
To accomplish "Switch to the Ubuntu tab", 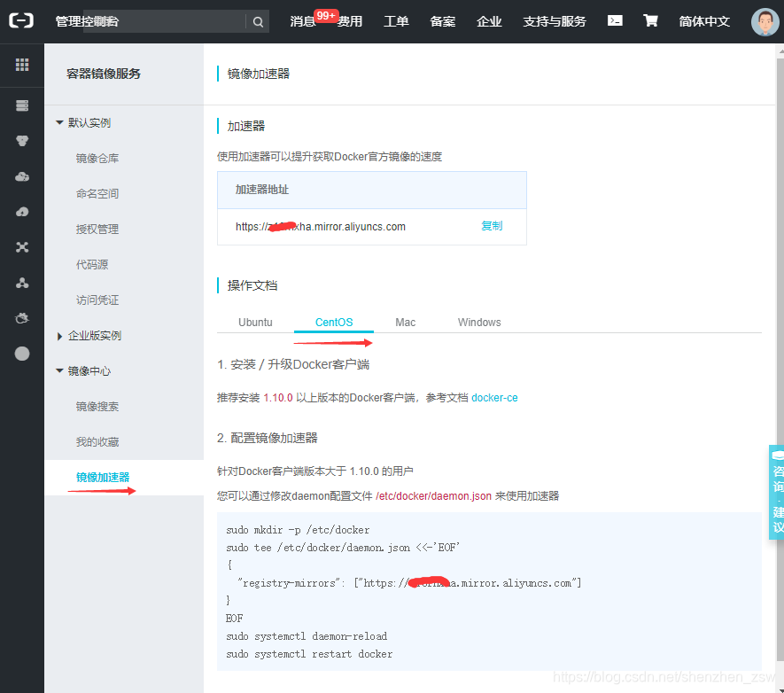I will click(x=255, y=322).
